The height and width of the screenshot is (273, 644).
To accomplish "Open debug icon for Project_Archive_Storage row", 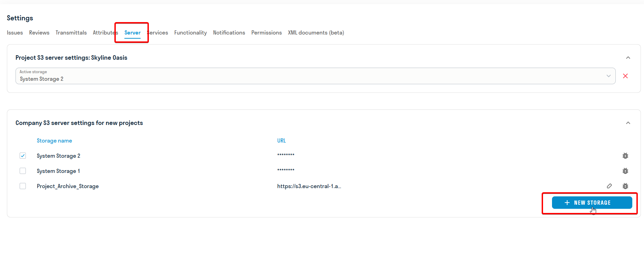I will coord(625,186).
